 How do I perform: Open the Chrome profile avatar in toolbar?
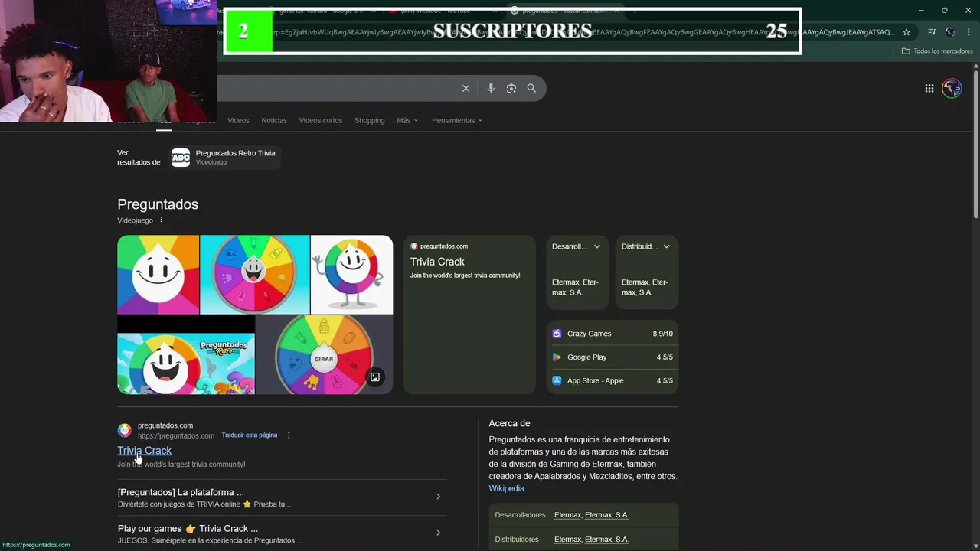[x=950, y=32]
